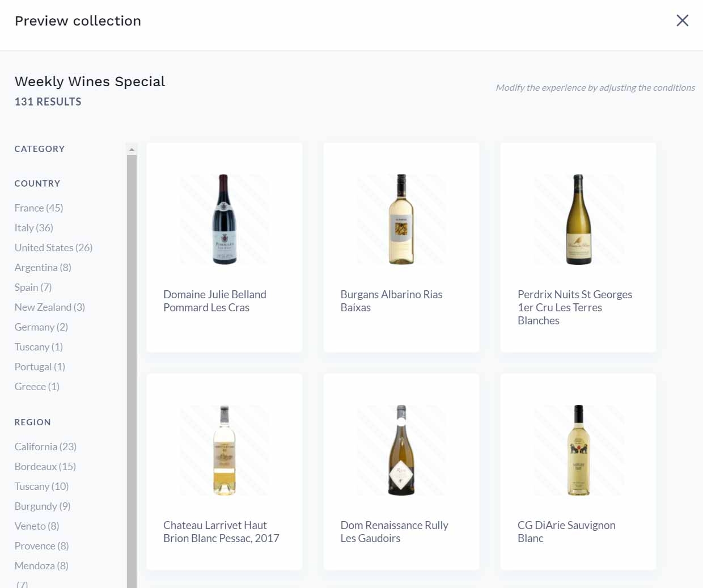Filter by Germany (2)

pyautogui.click(x=41, y=327)
